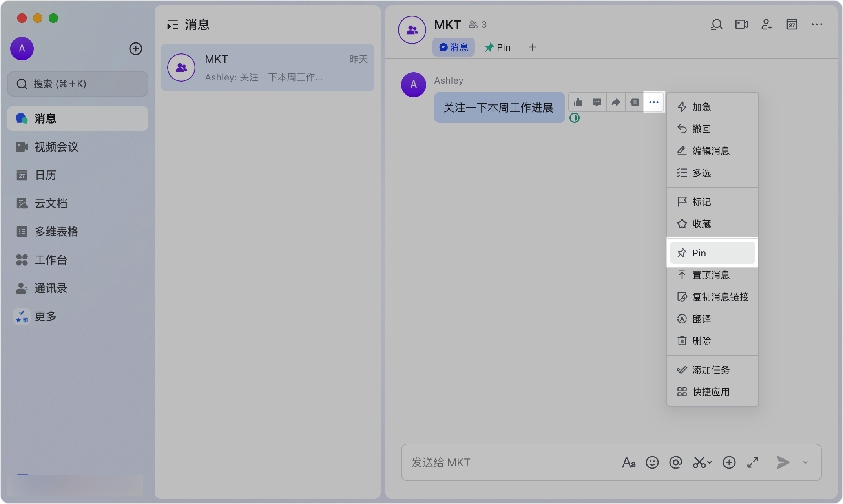Open text formatting Aa in input box
This screenshot has width=843, height=504.
pos(629,462)
